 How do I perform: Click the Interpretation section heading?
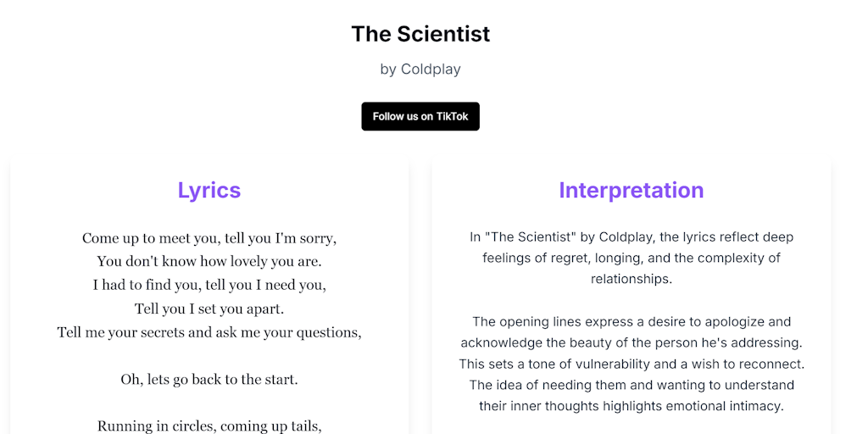click(631, 190)
